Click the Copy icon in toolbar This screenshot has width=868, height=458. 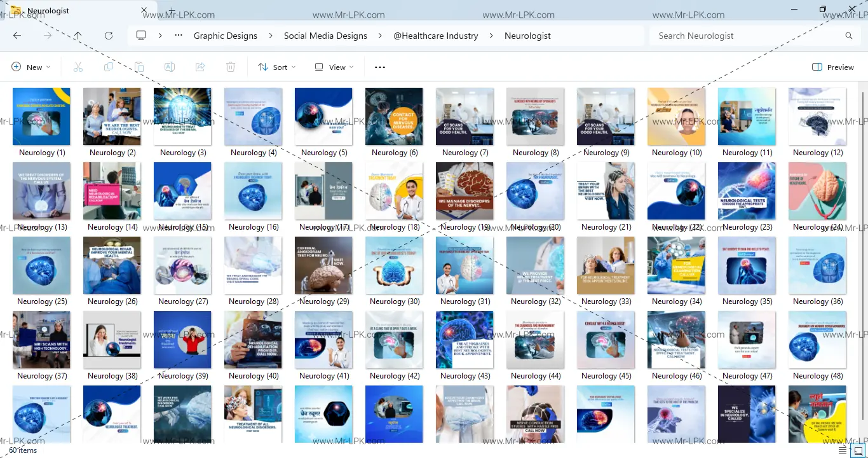(x=109, y=67)
